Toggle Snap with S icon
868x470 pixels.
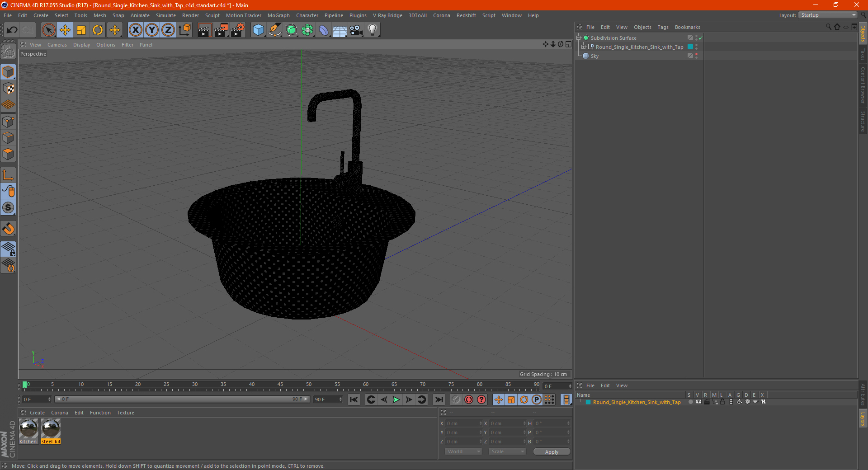[8, 207]
